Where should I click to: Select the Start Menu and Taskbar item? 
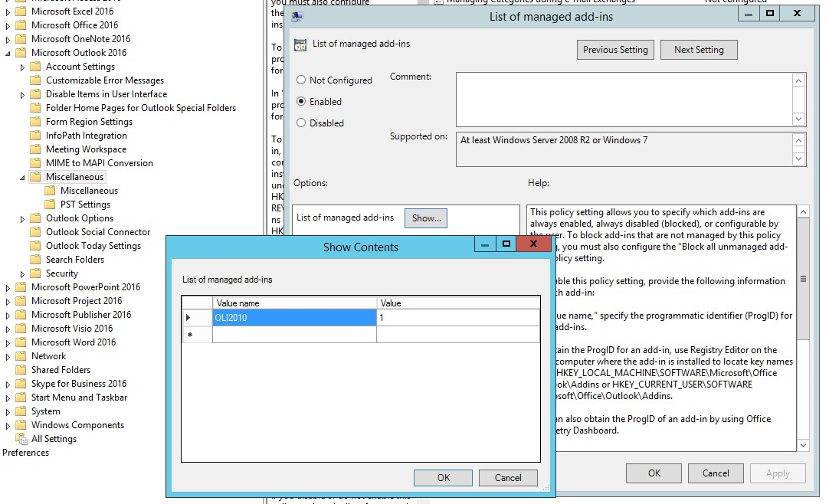pos(80,398)
